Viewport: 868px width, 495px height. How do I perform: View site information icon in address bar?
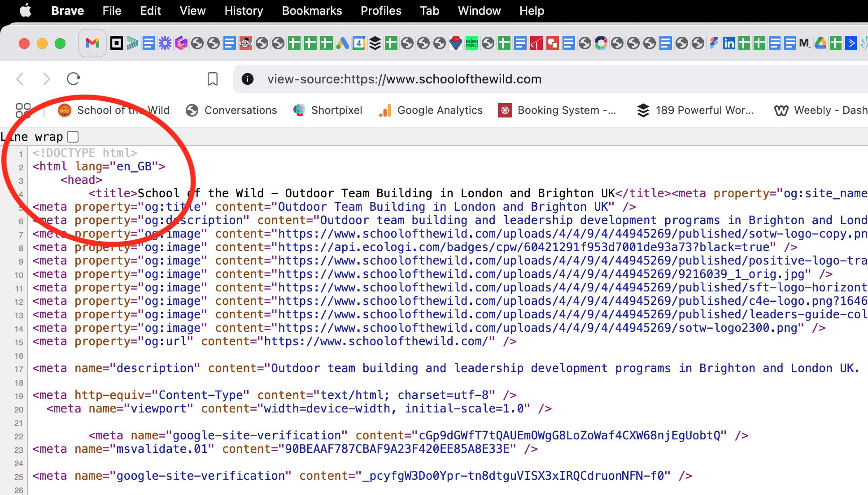[248, 79]
